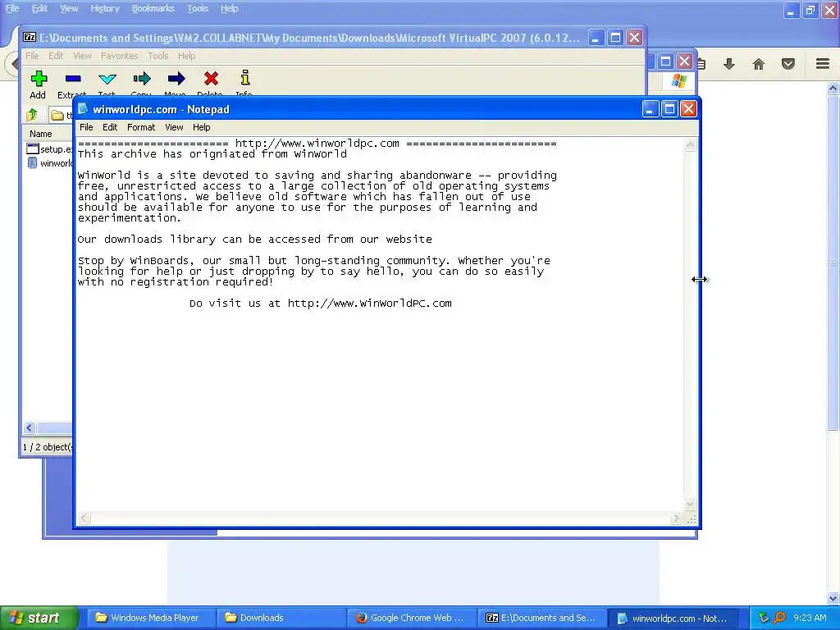Open Notepad Help menu
This screenshot has width=840, height=630.
coord(202,127)
